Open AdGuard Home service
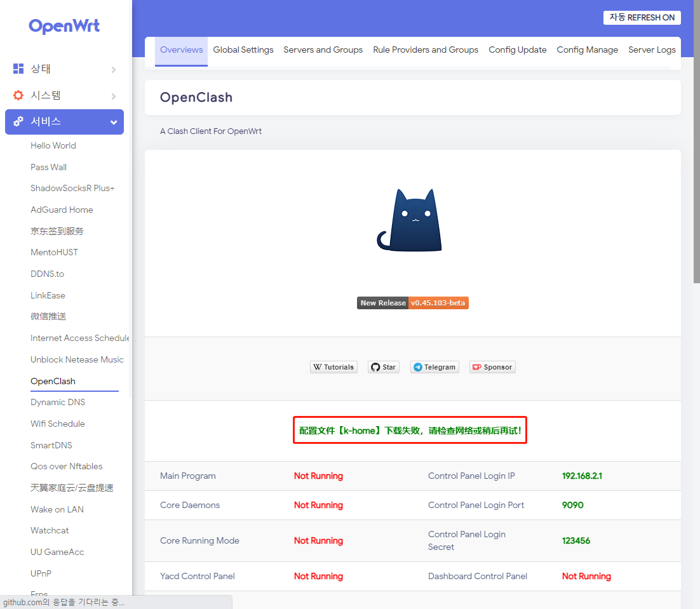This screenshot has height=609, width=700. pos(62,210)
